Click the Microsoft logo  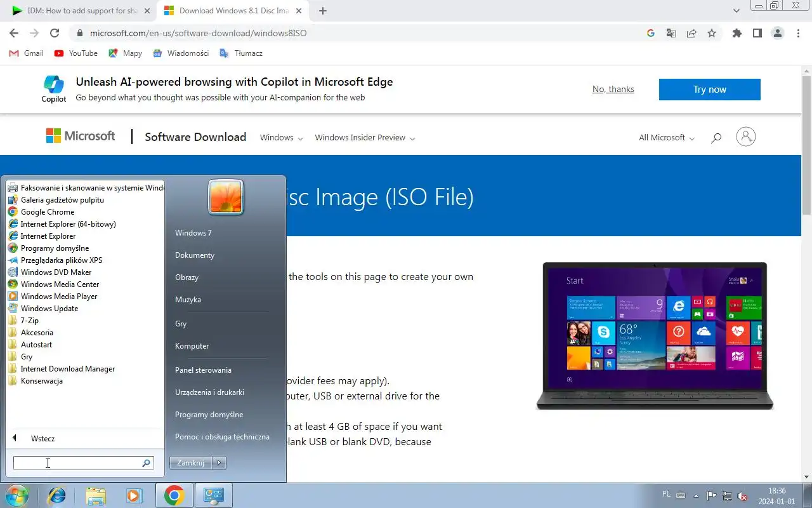pos(81,136)
